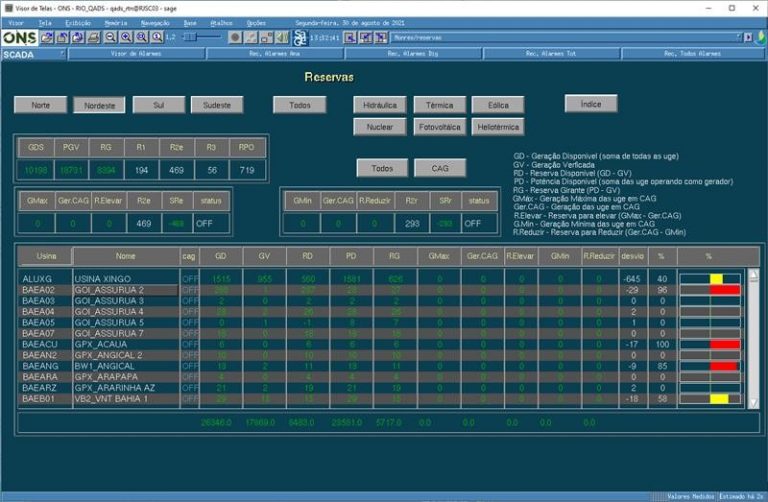This screenshot has height=502, width=768.
Task: Select the Hidráulica generation type button
Action: [379, 104]
